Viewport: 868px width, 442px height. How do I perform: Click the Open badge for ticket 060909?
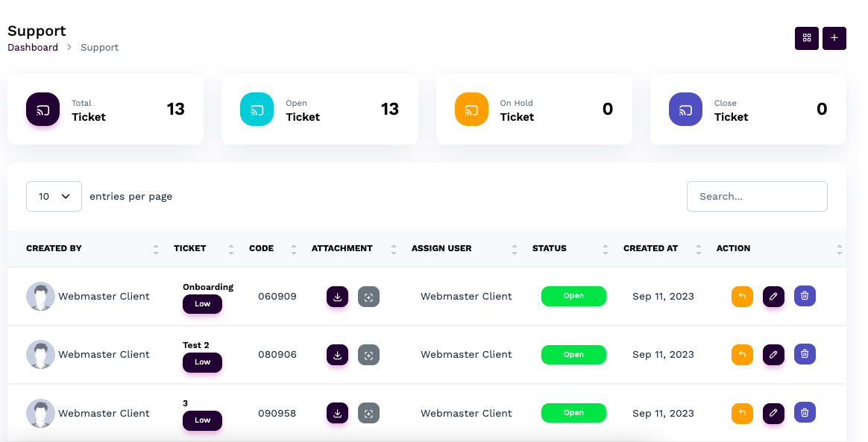click(x=573, y=296)
